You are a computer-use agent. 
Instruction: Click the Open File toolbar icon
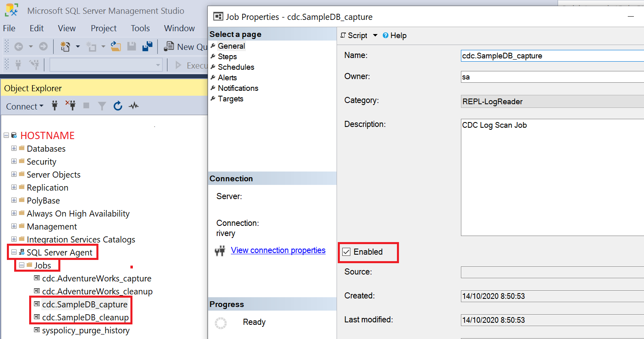point(116,47)
